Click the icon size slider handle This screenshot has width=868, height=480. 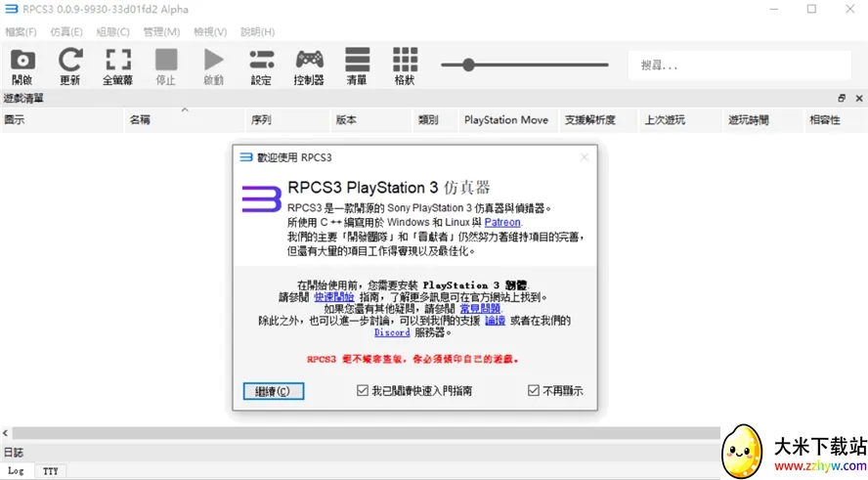(468, 65)
